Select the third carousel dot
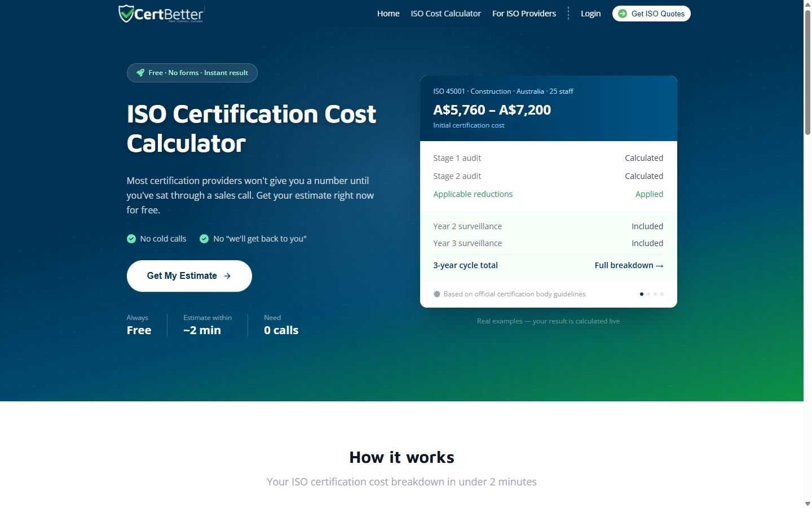The image size is (812, 508). pos(655,294)
